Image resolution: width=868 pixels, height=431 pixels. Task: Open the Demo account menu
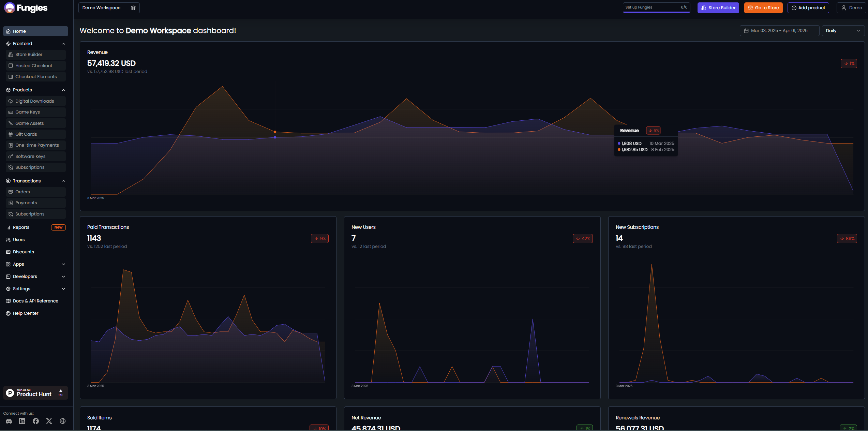coord(851,8)
